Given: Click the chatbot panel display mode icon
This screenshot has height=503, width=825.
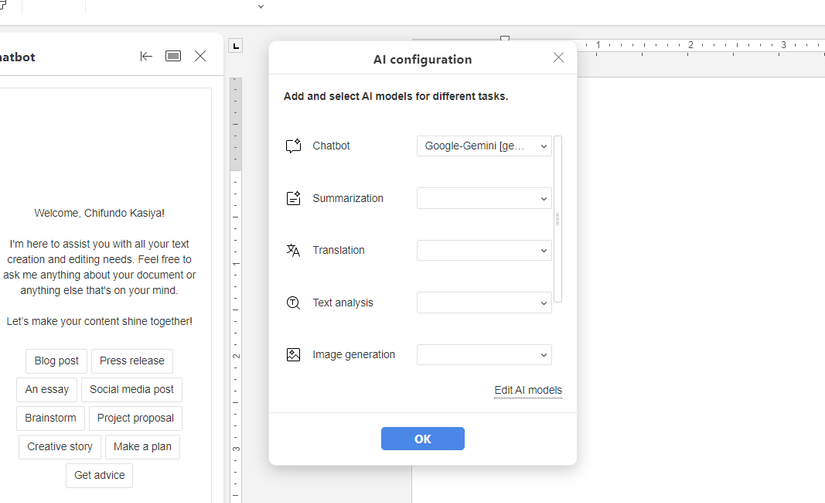Looking at the screenshot, I should [173, 57].
